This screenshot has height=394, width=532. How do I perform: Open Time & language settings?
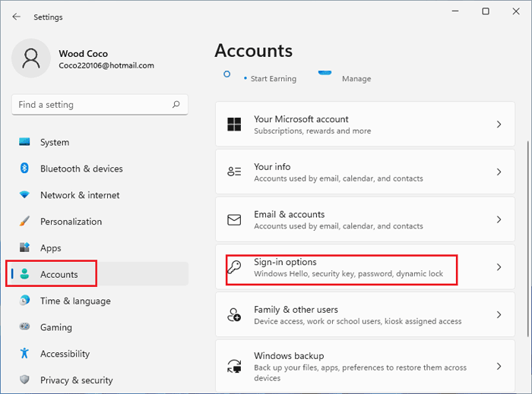coord(100,301)
